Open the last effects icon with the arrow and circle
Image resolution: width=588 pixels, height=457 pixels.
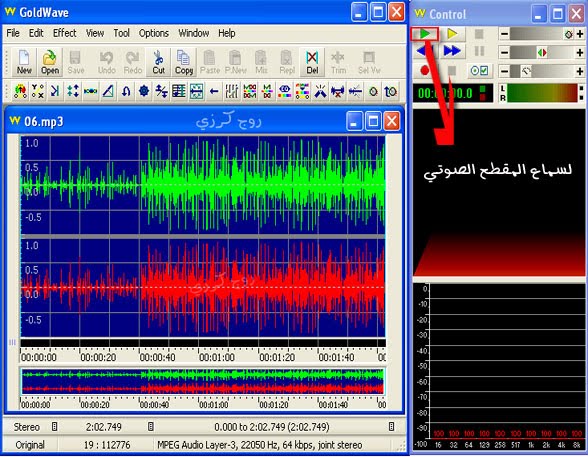391,91
